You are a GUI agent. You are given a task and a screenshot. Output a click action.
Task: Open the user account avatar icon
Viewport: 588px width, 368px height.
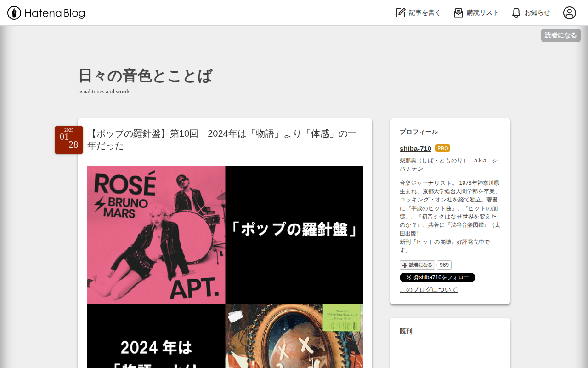pos(570,13)
